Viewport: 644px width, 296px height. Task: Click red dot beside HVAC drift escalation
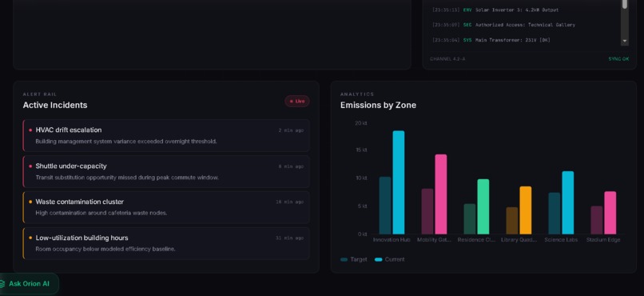pyautogui.click(x=30, y=130)
